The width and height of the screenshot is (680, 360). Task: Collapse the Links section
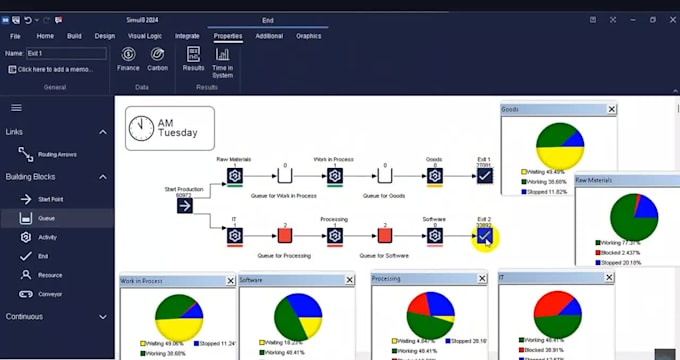(103, 132)
